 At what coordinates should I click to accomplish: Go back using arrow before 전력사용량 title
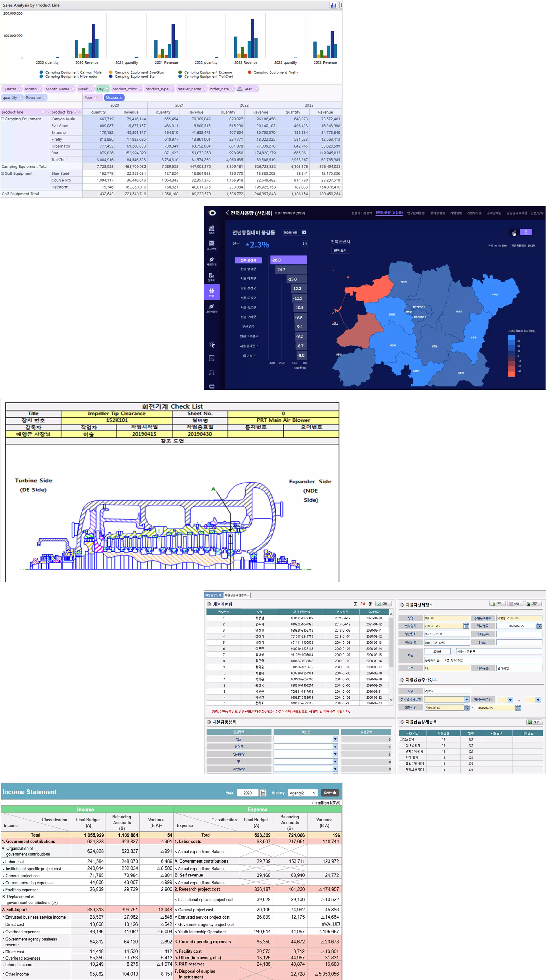[228, 213]
